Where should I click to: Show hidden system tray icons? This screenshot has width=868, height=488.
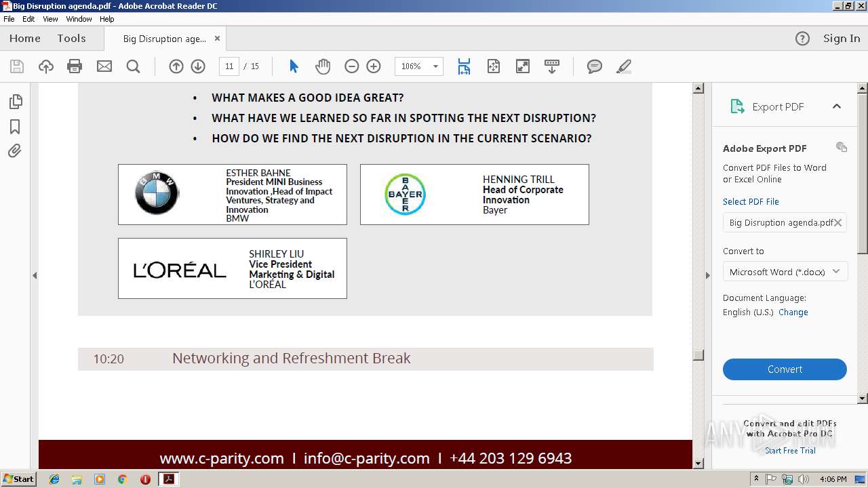coord(756,479)
